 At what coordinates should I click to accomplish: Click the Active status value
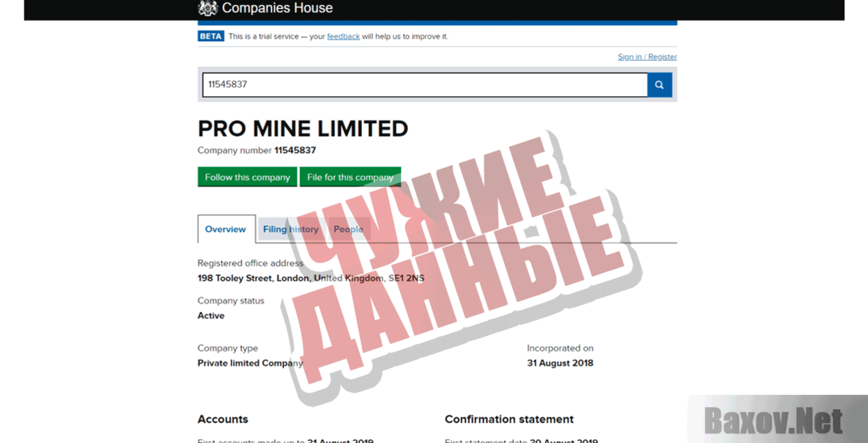[x=211, y=316]
